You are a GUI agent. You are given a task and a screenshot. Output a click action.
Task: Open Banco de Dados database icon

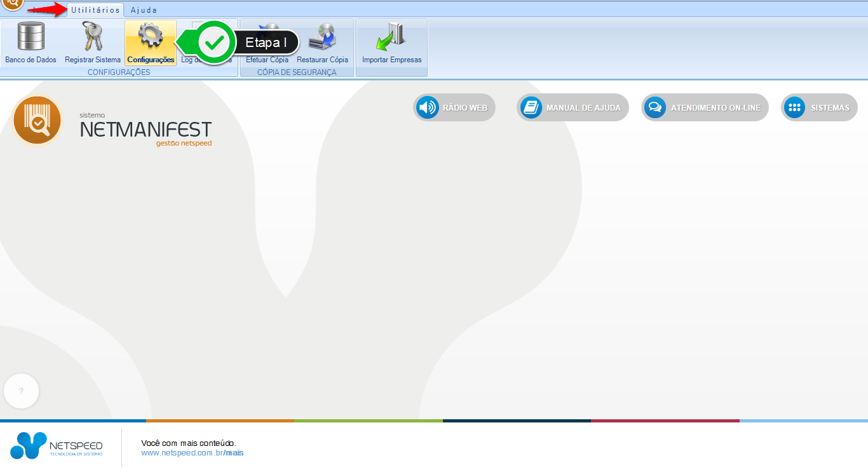31,37
